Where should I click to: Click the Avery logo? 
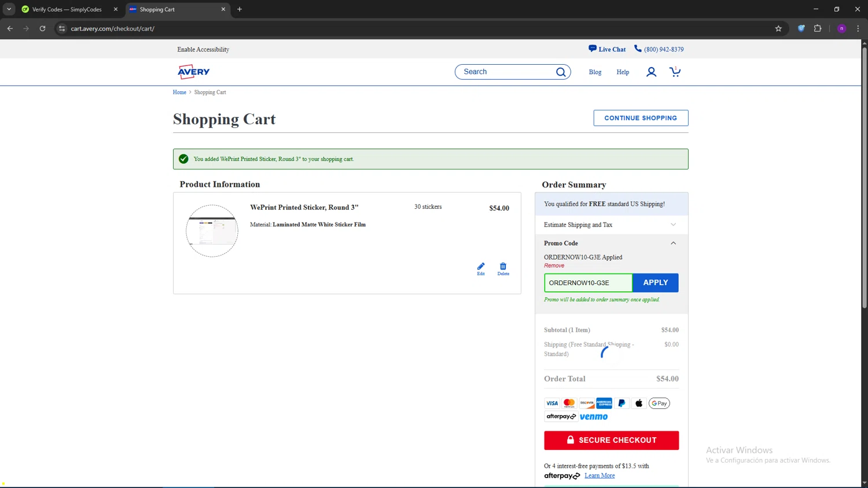pyautogui.click(x=194, y=72)
